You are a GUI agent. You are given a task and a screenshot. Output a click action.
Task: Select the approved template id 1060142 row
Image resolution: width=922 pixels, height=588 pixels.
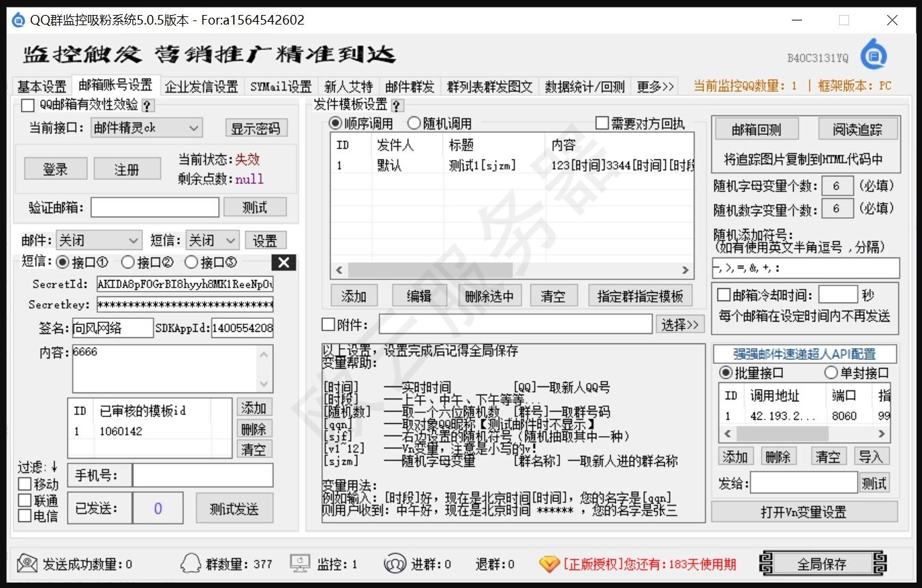(x=150, y=431)
